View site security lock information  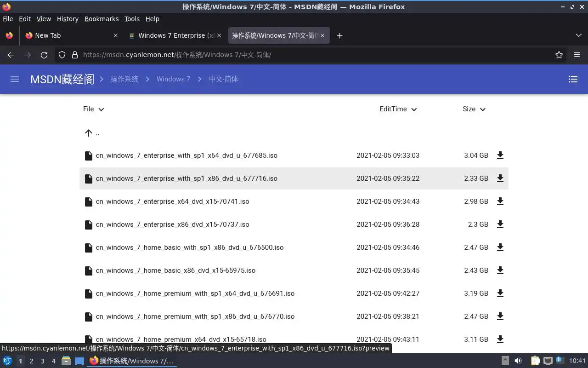coord(75,55)
